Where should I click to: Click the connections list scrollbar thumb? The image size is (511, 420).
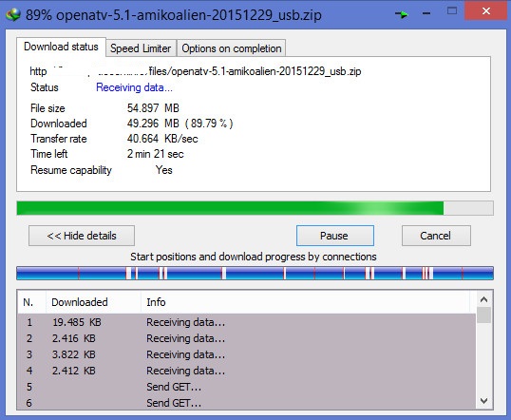coord(484,315)
